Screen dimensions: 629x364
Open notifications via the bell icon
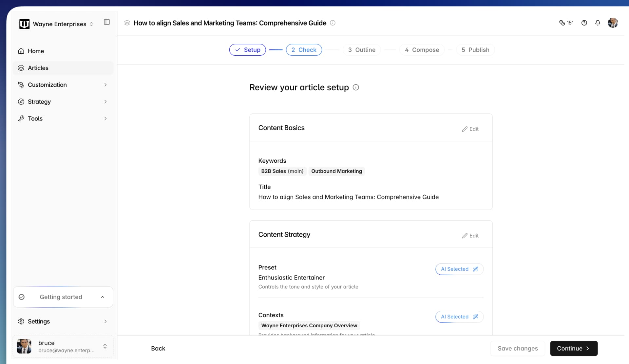[598, 23]
